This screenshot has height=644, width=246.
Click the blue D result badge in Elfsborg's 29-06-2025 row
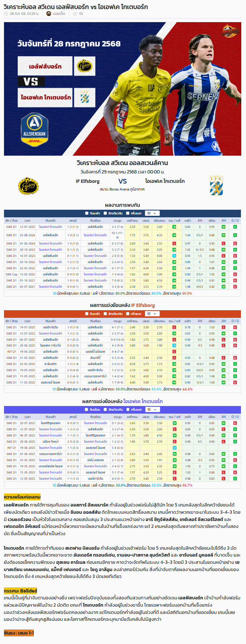pos(174,345)
